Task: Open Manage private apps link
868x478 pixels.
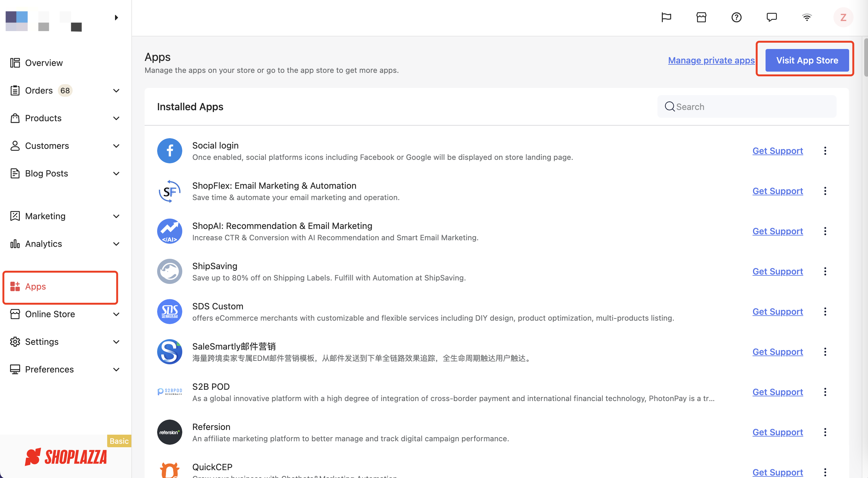Action: click(711, 60)
